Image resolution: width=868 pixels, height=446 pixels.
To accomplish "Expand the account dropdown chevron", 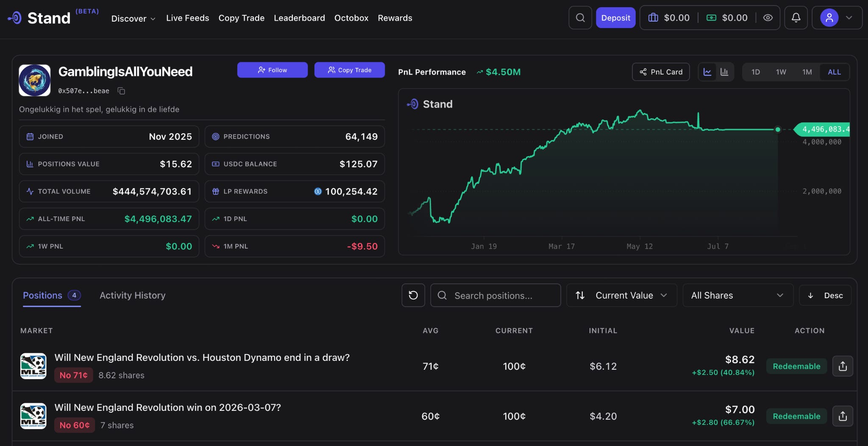I will click(849, 18).
